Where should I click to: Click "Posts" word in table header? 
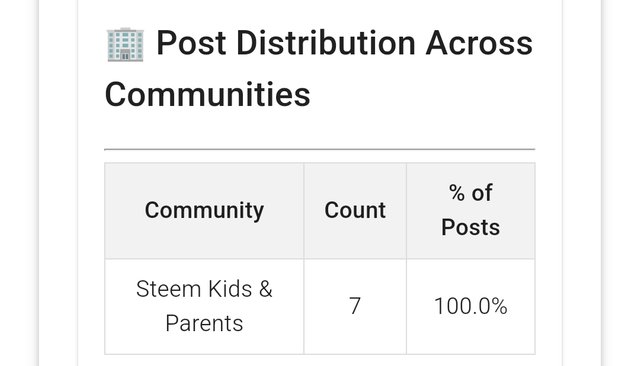pyautogui.click(x=471, y=227)
